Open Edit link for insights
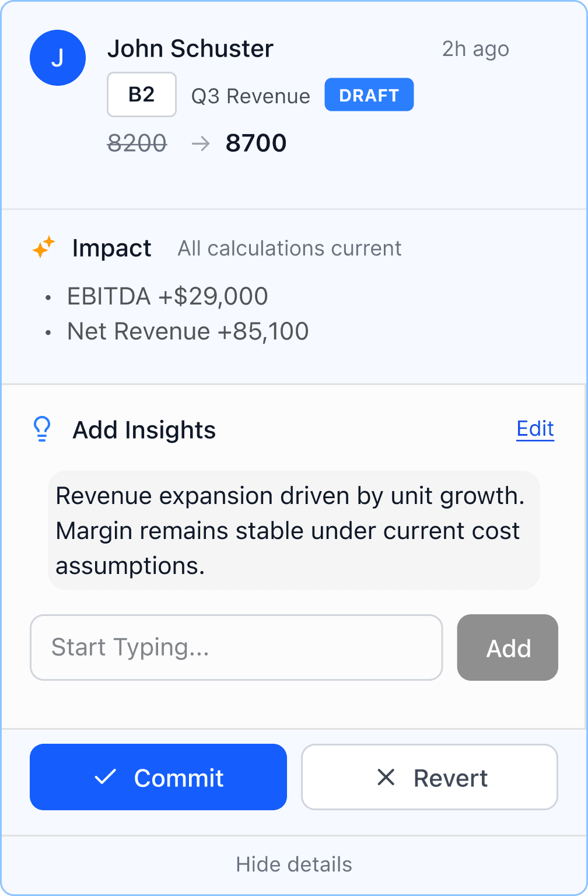Image resolution: width=588 pixels, height=896 pixels. click(x=535, y=429)
